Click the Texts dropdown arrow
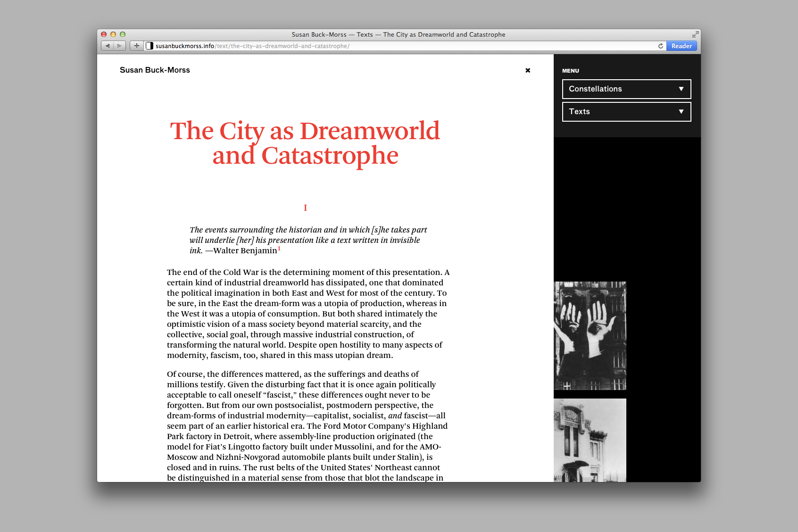 tap(681, 112)
